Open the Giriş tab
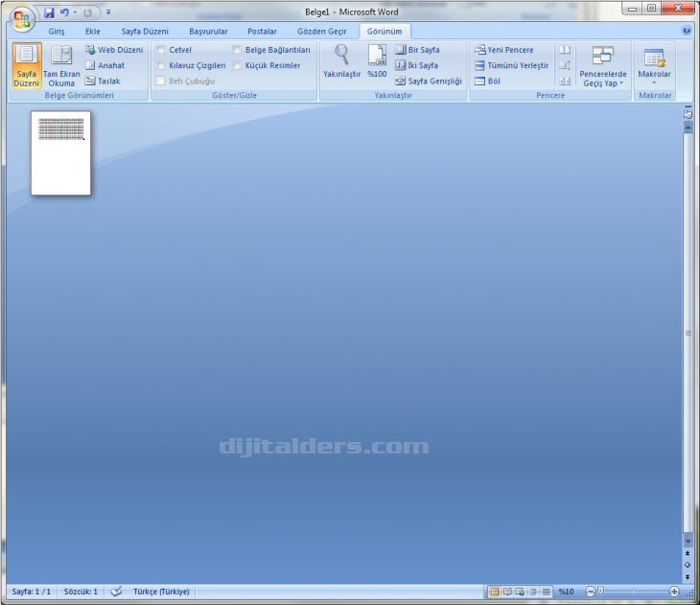The width and height of the screenshot is (700, 605). (x=57, y=32)
